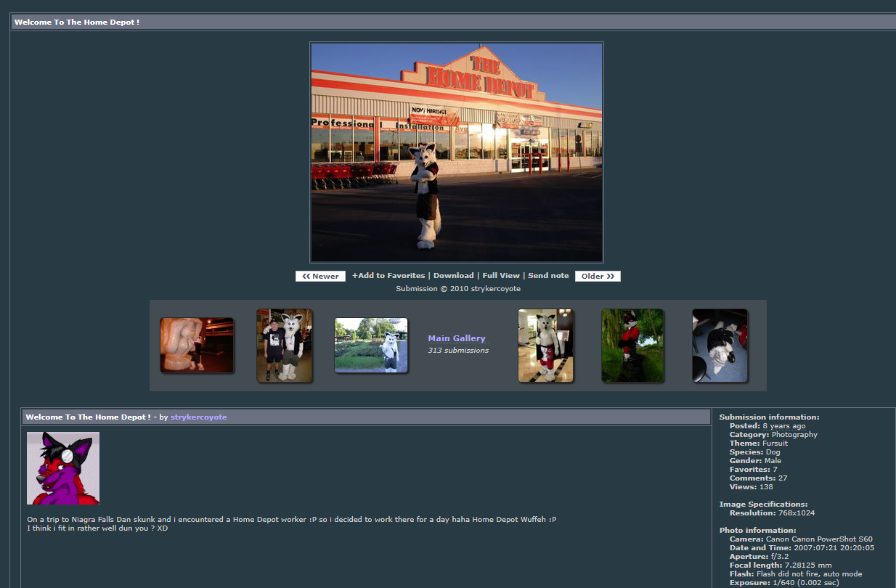The image size is (896, 588).
Task: Go to the Newer submission
Action: (x=320, y=276)
